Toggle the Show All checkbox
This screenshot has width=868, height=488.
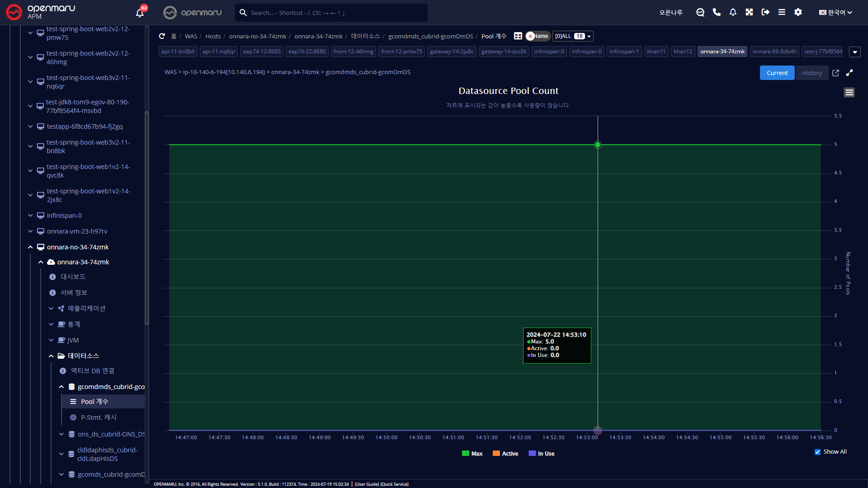817,452
